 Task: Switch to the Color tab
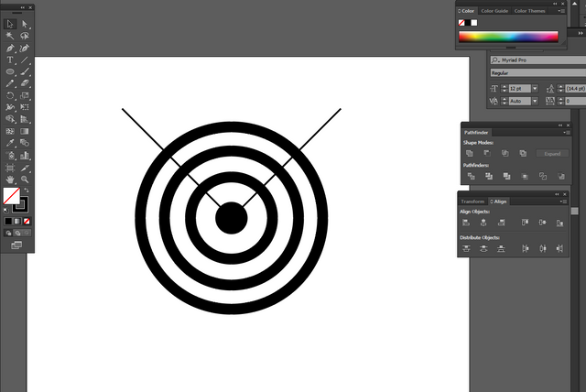coord(466,11)
